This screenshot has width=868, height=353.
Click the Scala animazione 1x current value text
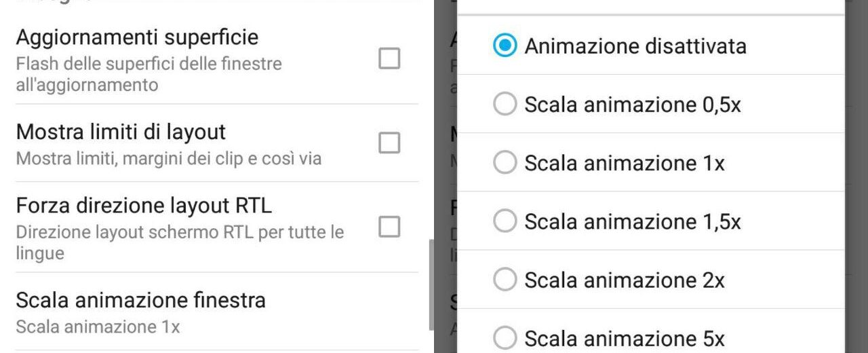pyautogui.click(x=98, y=327)
